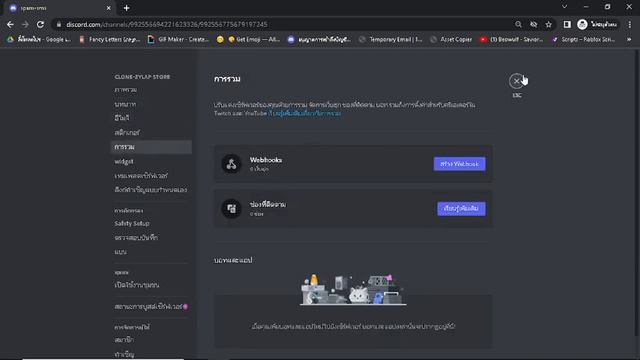Screen dimensions: 640x360
Task: Bookmark this page with the star icon
Action: [x=549, y=24]
